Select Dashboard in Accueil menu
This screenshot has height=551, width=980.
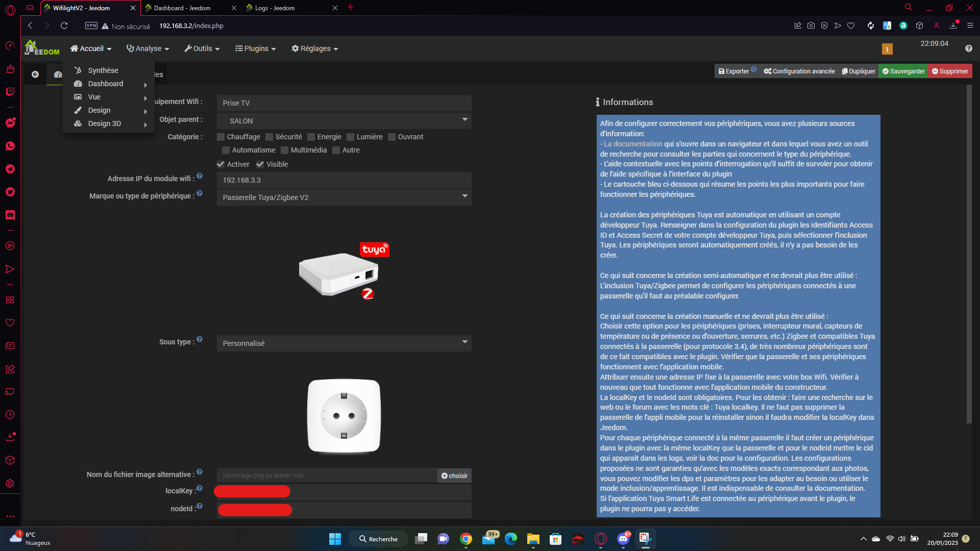point(105,84)
